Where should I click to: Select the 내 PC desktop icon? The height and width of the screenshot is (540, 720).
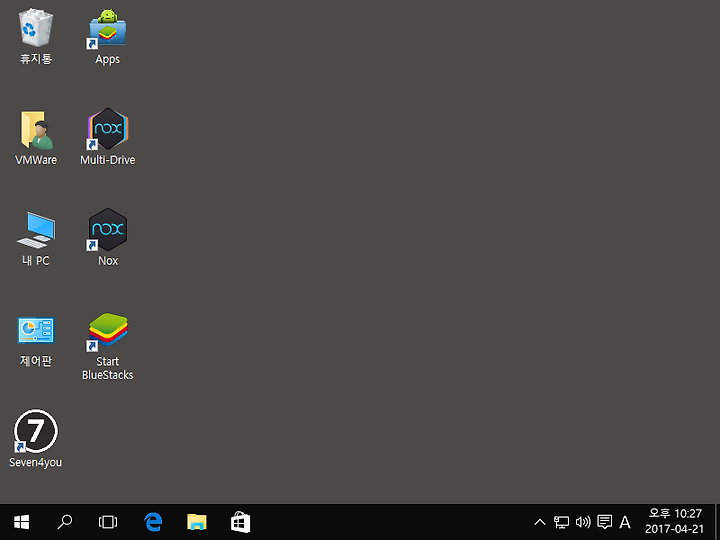point(36,230)
